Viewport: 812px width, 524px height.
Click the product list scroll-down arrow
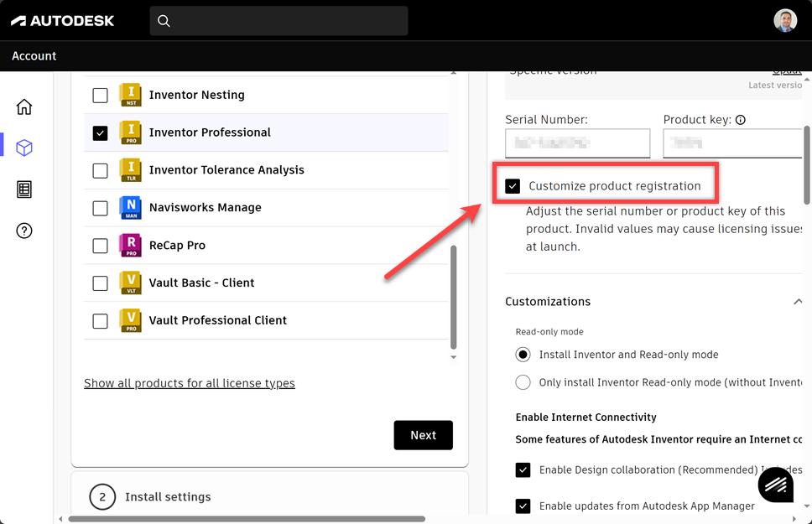point(454,357)
